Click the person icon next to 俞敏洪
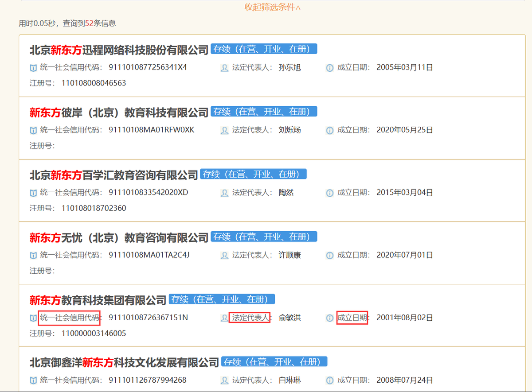532x392 pixels. click(224, 318)
